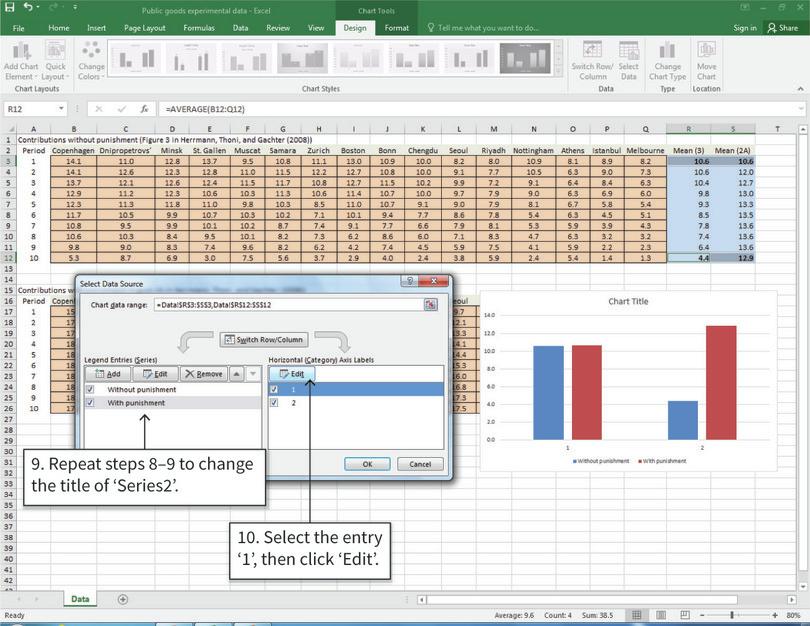Click the Insert Function fx icon

coord(144,108)
